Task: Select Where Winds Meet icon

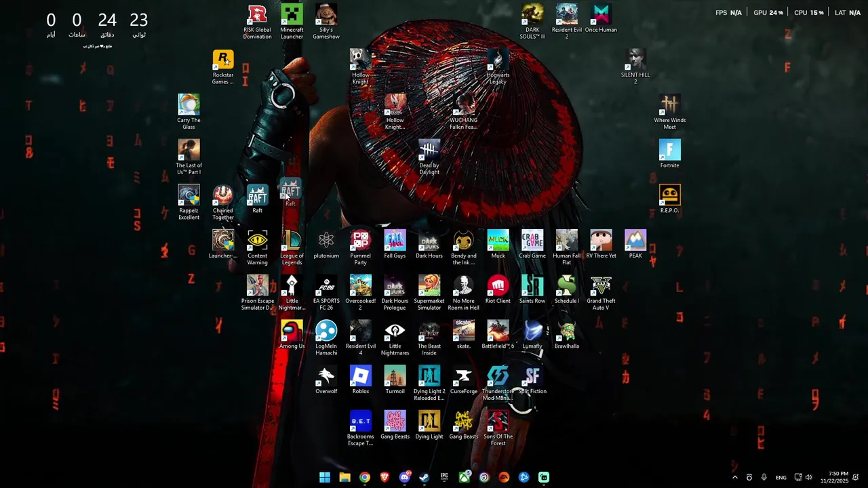Action: coord(670,112)
